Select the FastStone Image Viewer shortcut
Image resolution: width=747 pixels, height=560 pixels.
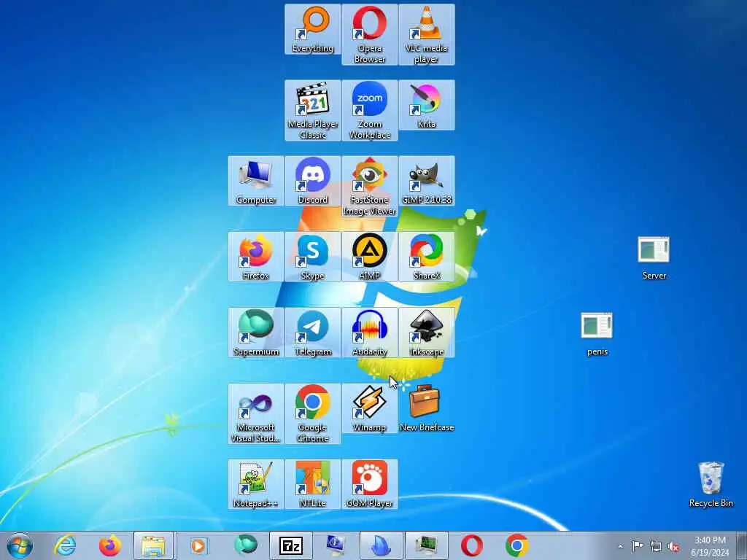370,186
